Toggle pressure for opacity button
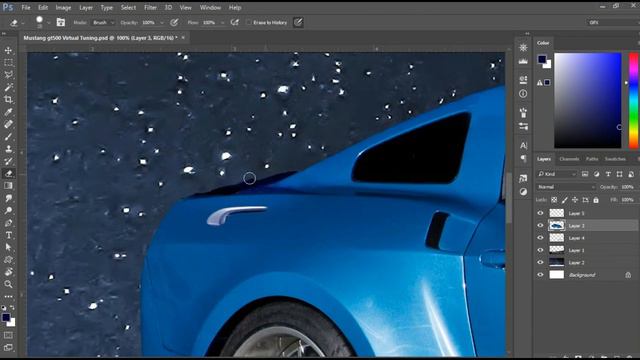Viewport: 640px width, 360px height. coord(174,22)
